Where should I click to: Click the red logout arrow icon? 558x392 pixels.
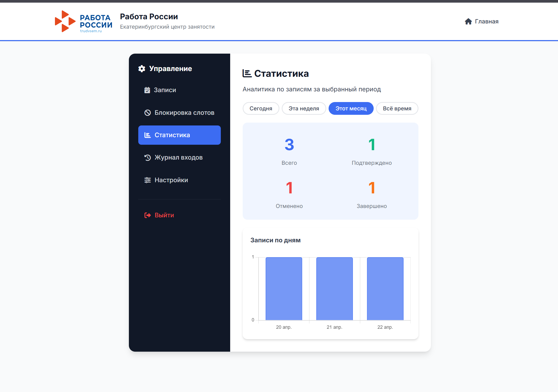[x=148, y=215]
